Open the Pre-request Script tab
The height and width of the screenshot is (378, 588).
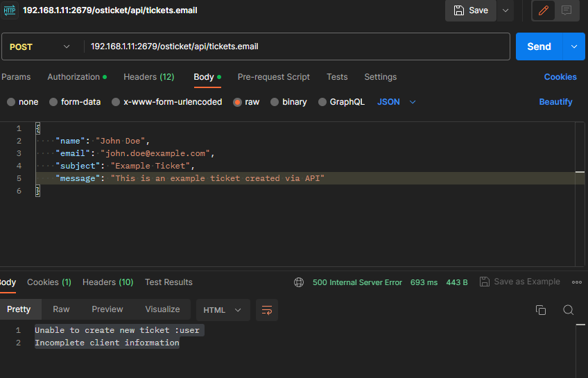click(273, 77)
